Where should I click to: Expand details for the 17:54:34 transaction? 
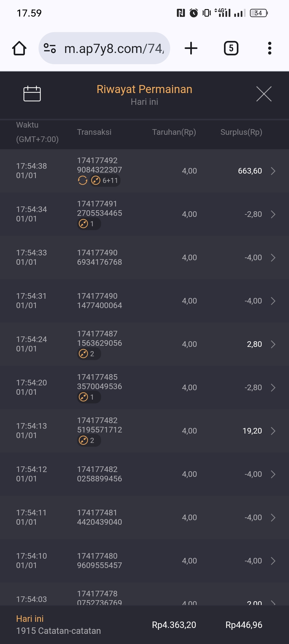(x=273, y=214)
